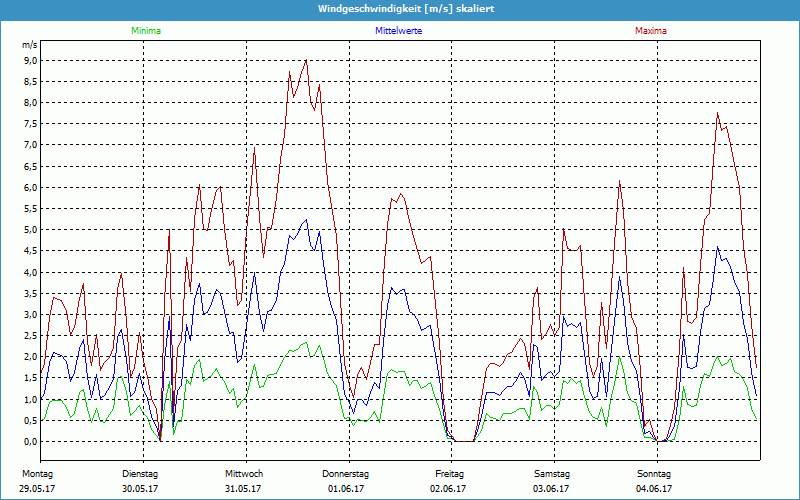Select the 5,0 value on the y-axis
This screenshot has height=500, width=800.
29,230
